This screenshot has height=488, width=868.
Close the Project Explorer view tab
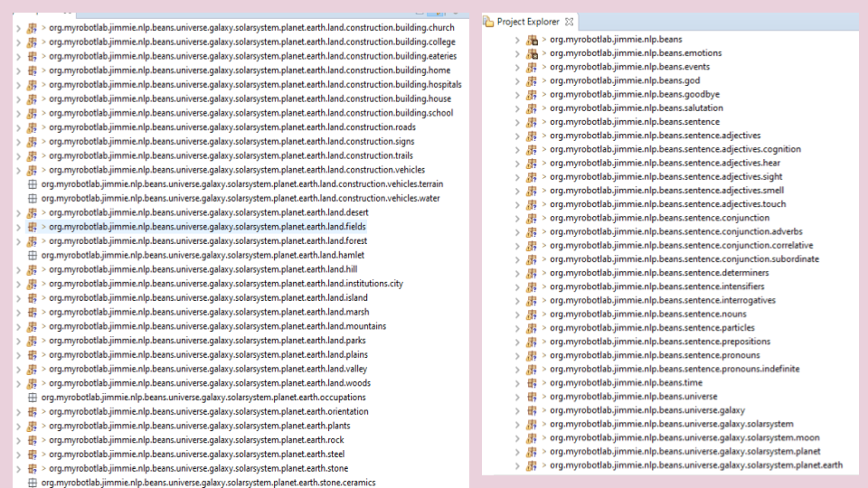click(569, 22)
